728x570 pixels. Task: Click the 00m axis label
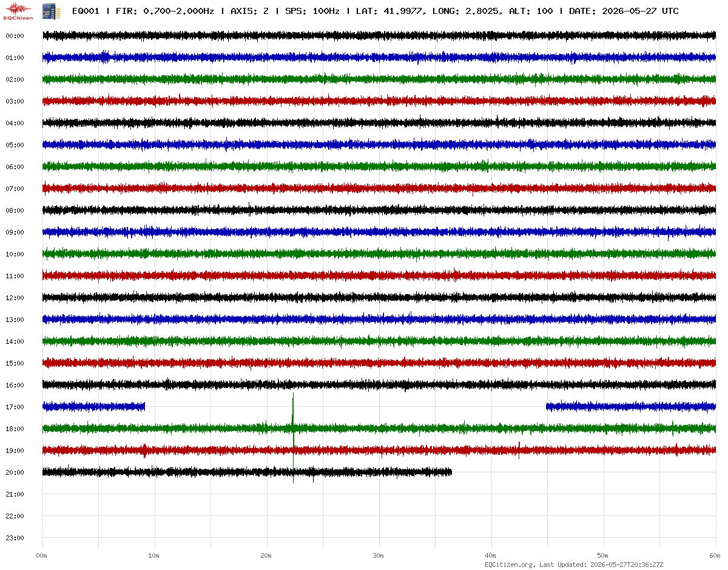click(42, 555)
